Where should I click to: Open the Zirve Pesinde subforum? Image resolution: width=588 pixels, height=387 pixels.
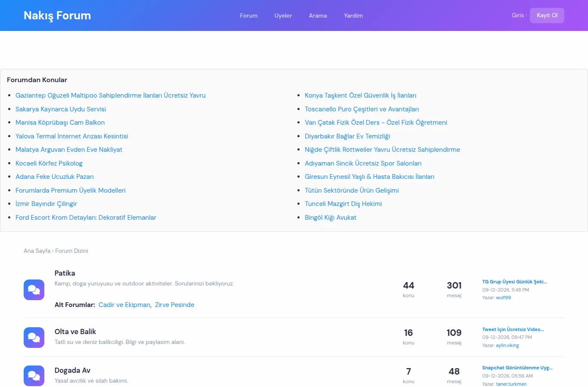point(174,305)
